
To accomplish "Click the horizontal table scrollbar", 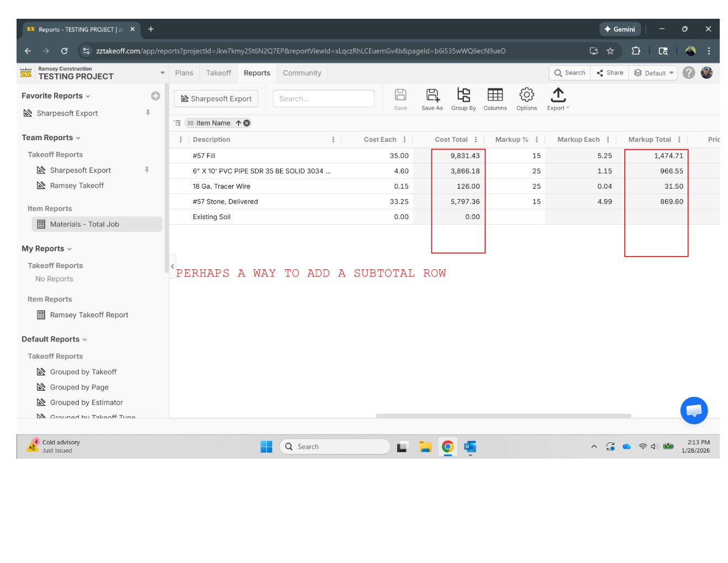I will point(503,416).
